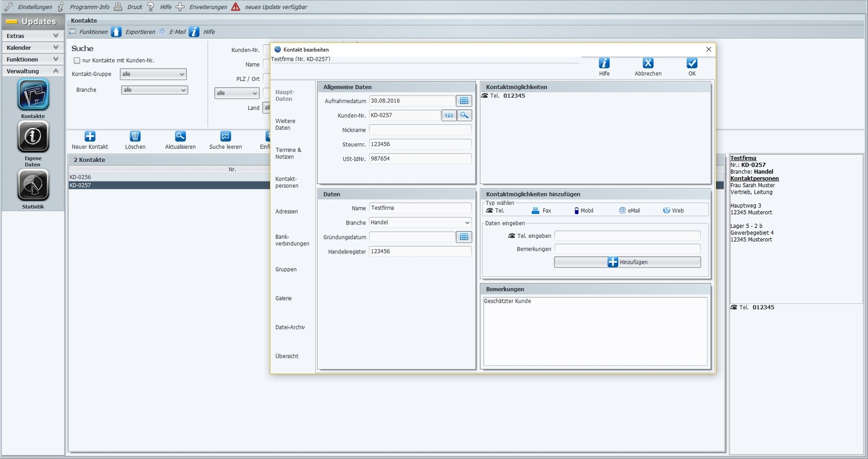This screenshot has width=868, height=459.
Task: Confirm with the OK checkmark icon
Action: [692, 63]
